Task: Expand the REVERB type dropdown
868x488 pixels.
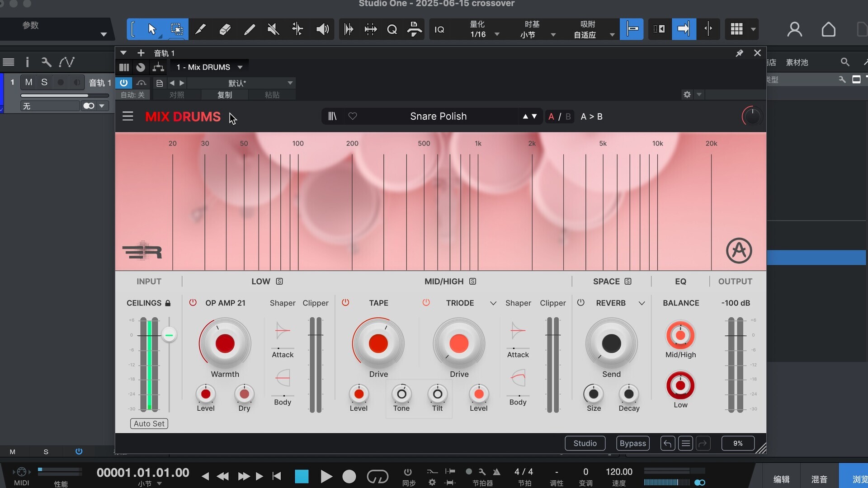Action: coord(642,303)
